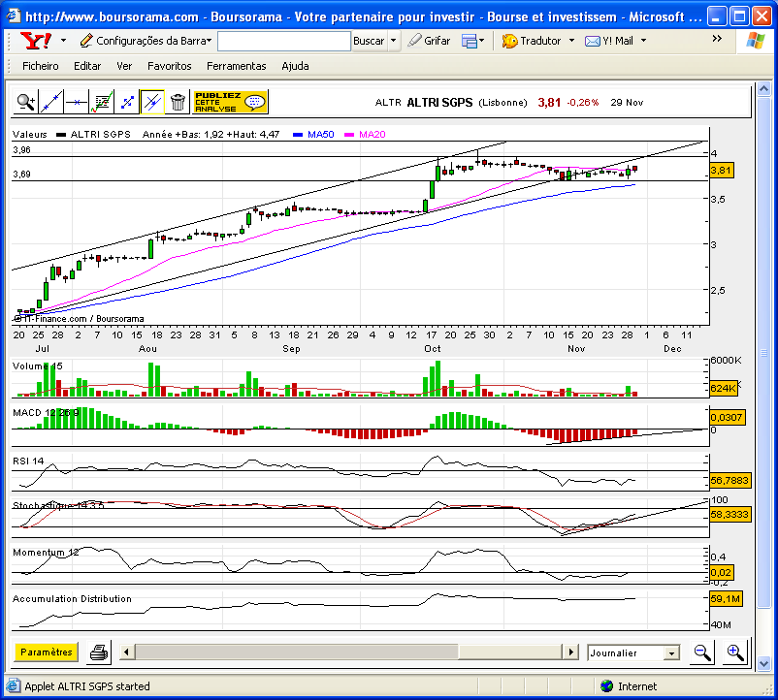Click the Stochastique value tag 58,3333

[729, 514]
